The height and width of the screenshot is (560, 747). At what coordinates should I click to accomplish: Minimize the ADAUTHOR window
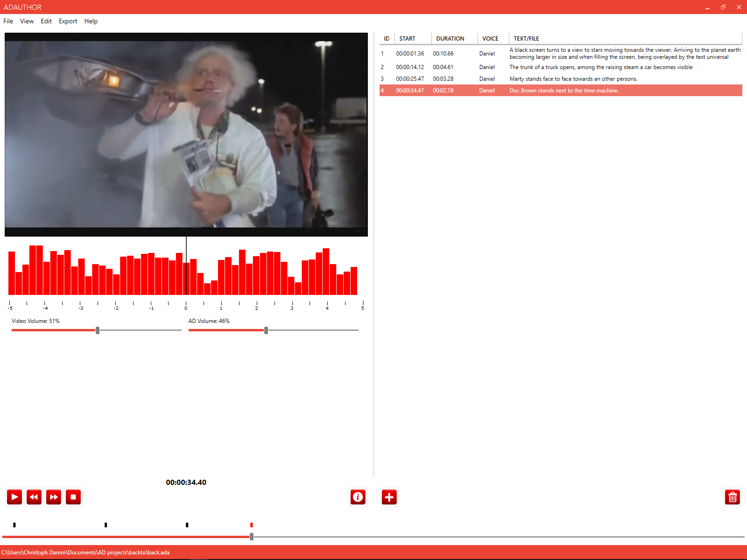707,7
